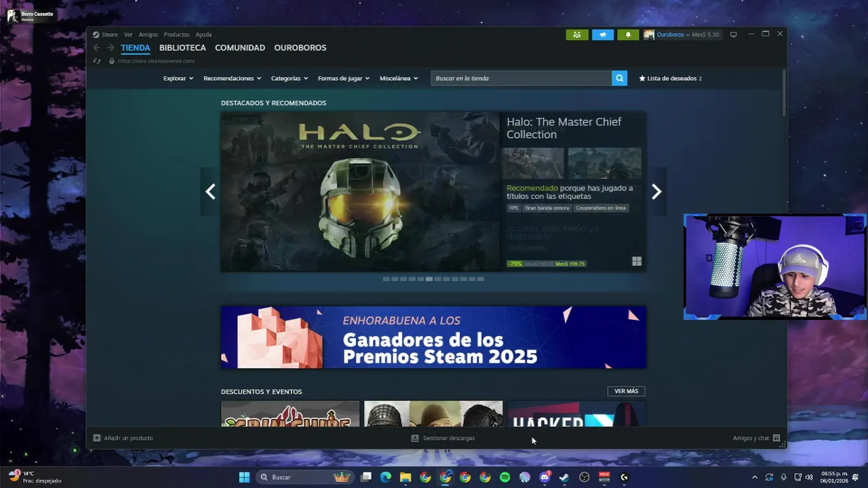Screen dimensions: 868x488
Task: Click the blue megaphone announcements button
Action: pos(602,35)
